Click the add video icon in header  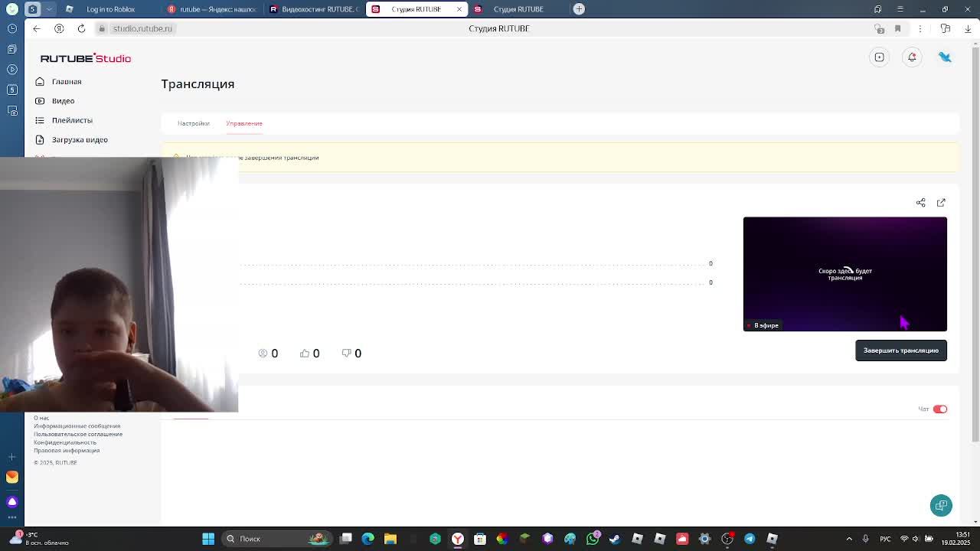880,57
